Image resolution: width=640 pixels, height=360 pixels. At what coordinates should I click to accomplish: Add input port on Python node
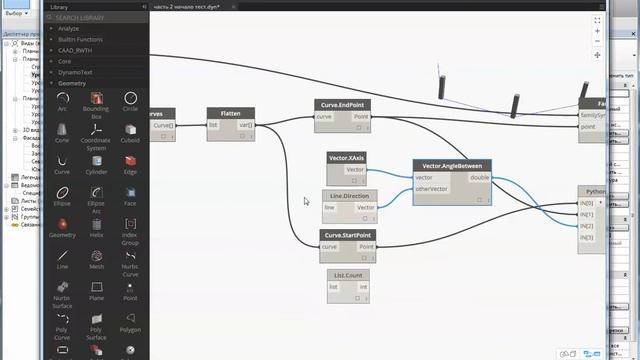point(600,203)
